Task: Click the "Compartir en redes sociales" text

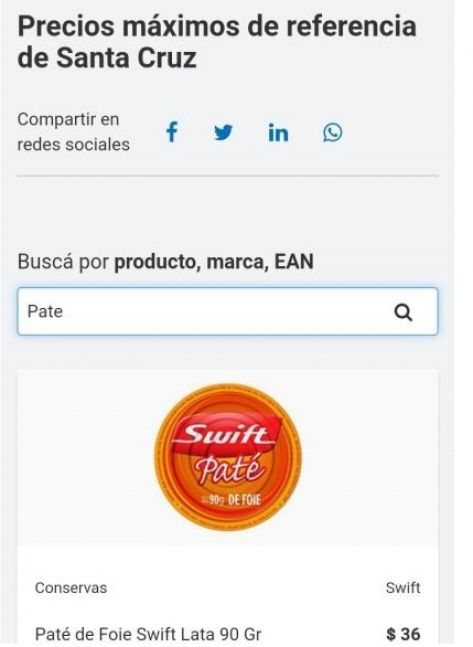Action: point(73,132)
